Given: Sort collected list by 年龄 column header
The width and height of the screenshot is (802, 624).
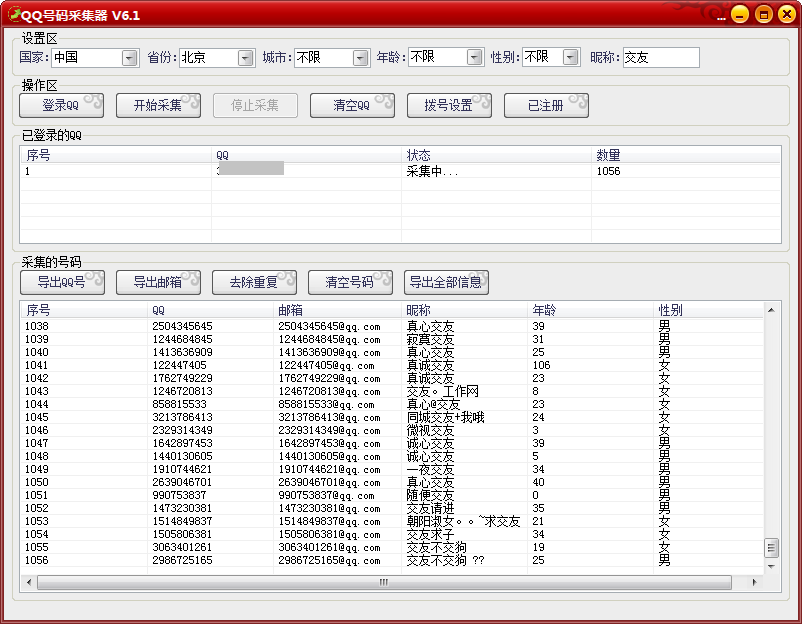Looking at the screenshot, I should tap(590, 310).
